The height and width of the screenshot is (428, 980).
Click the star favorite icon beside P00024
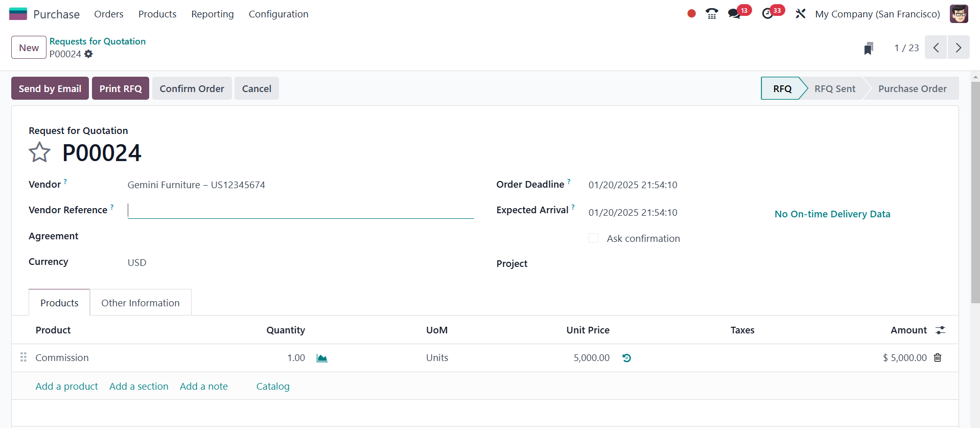coord(39,152)
